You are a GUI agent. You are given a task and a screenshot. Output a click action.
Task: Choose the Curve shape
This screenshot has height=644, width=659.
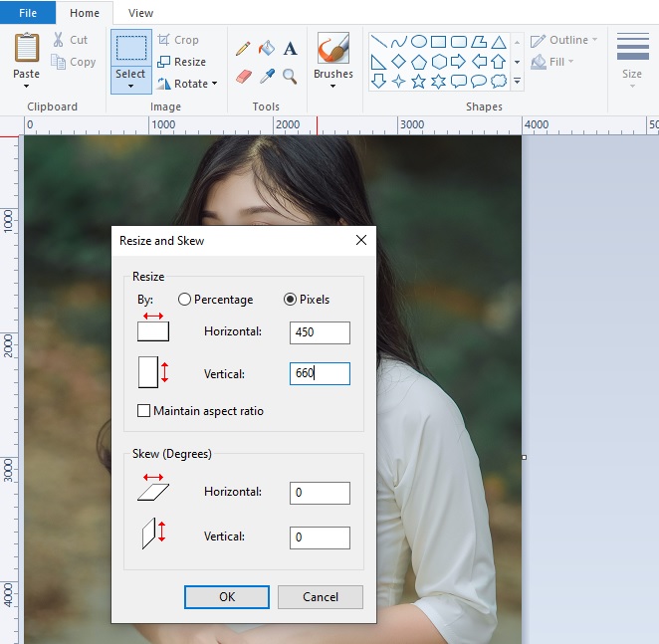pos(398,42)
